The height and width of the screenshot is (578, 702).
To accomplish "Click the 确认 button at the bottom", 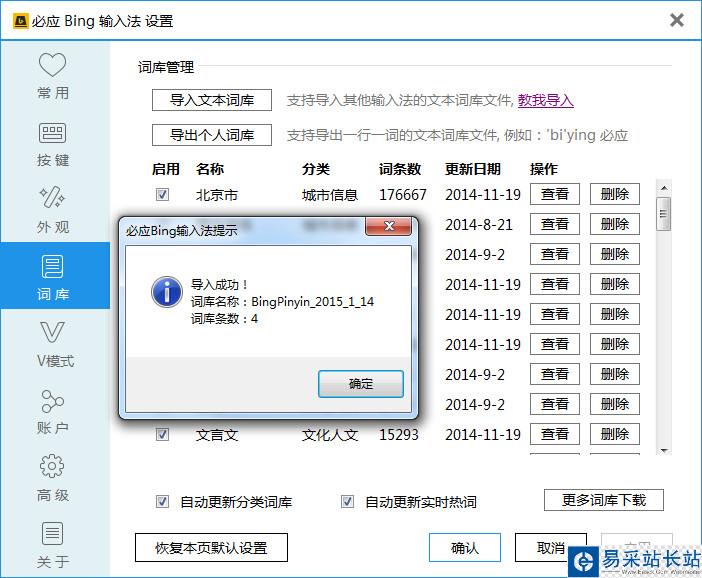I will click(x=465, y=547).
